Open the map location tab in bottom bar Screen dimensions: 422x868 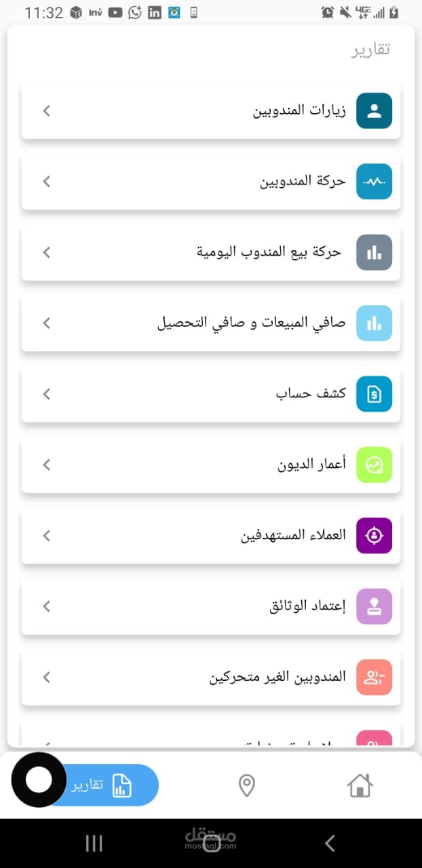click(246, 785)
